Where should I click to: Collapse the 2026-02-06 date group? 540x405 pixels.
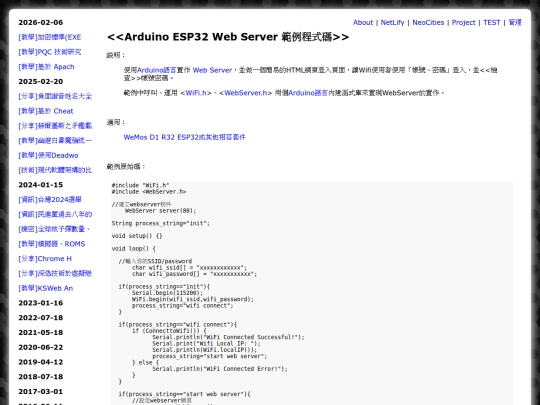pos(41,22)
